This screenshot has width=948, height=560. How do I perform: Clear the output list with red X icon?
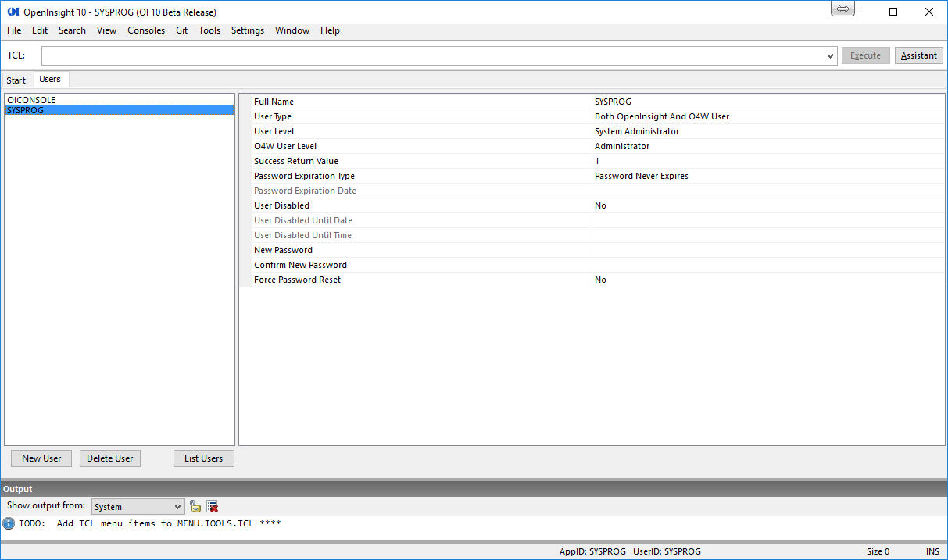(x=212, y=506)
